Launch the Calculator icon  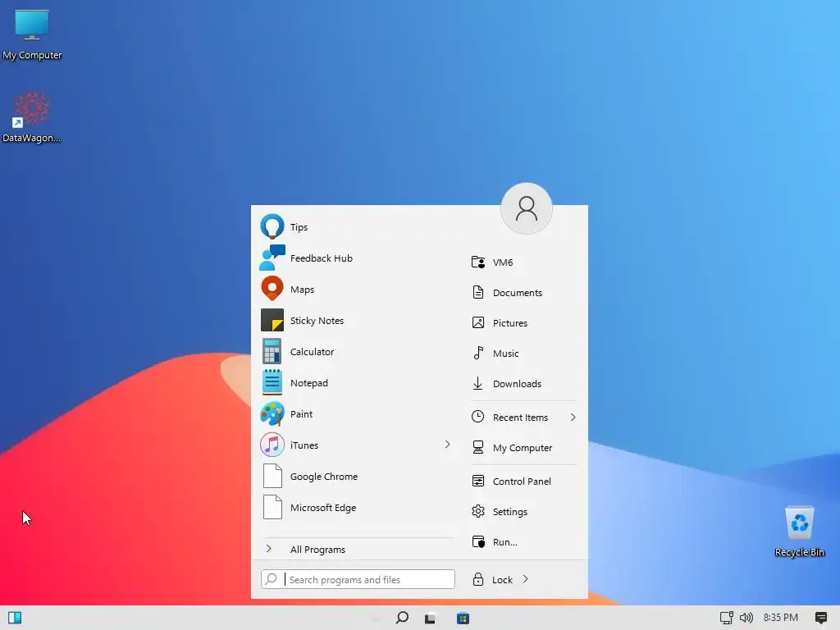272,351
